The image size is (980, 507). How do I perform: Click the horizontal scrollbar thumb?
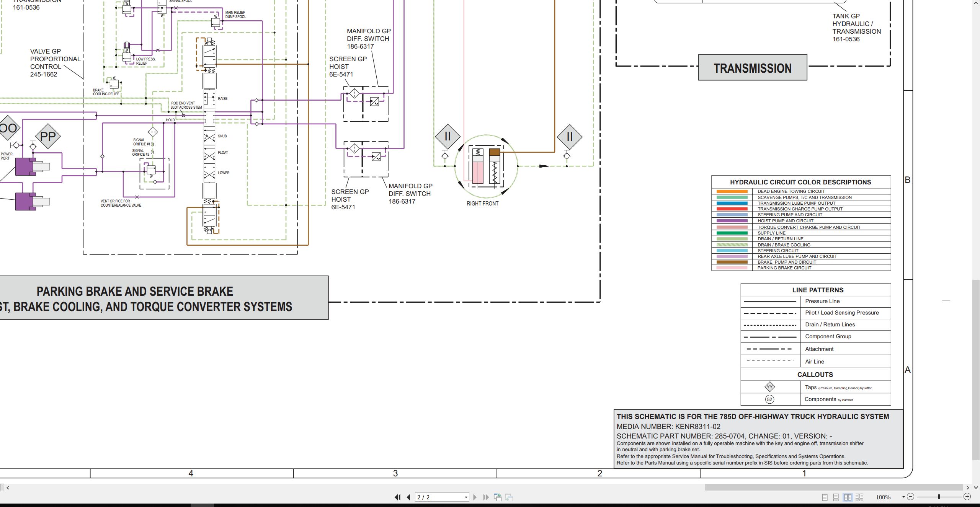(x=834, y=487)
